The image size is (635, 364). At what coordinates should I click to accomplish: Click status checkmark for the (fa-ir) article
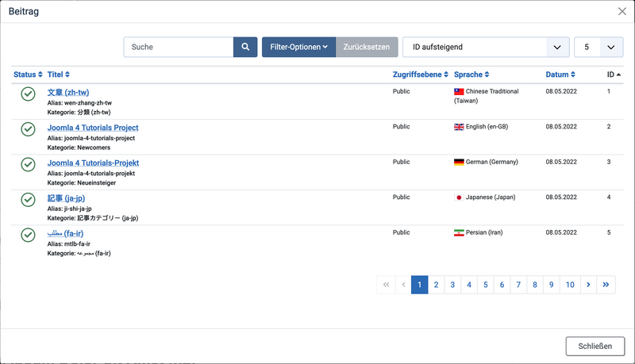click(28, 235)
